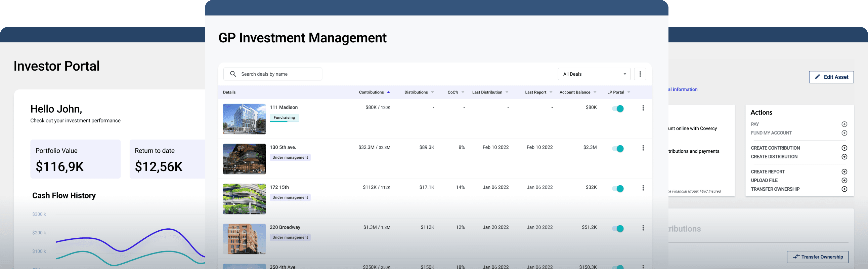The width and height of the screenshot is (868, 269).
Task: Sort table by Contributions column
Action: pos(371,92)
